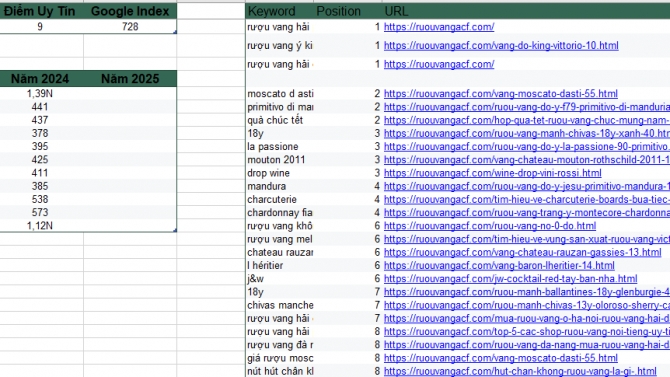Select the Điểm Uy Tín header cell
The image size is (670, 377).
pyautogui.click(x=40, y=11)
